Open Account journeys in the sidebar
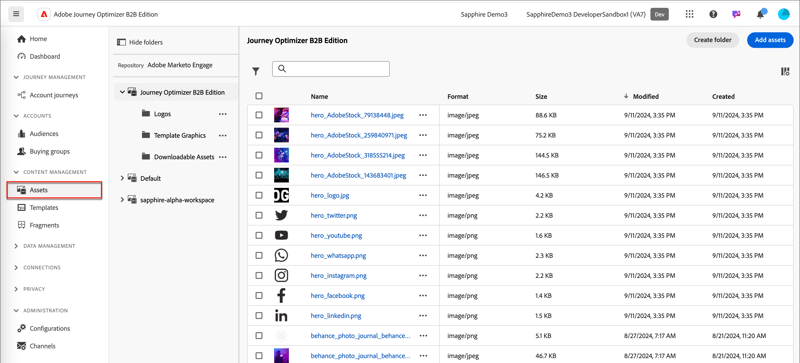800x363 pixels. [x=54, y=95]
